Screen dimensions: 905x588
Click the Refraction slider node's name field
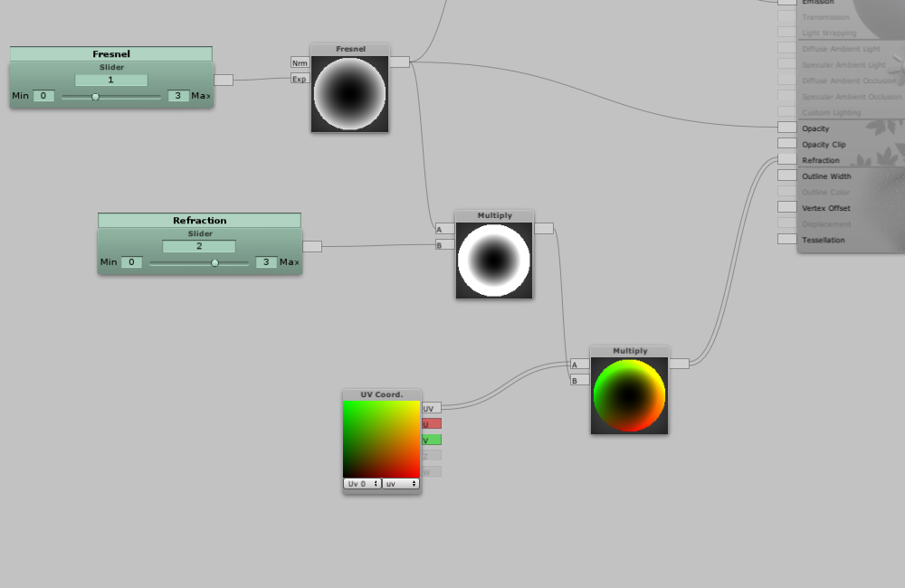(200, 221)
